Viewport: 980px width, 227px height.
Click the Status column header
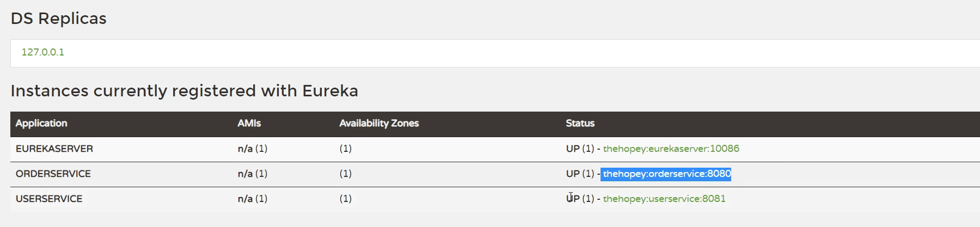click(x=580, y=124)
